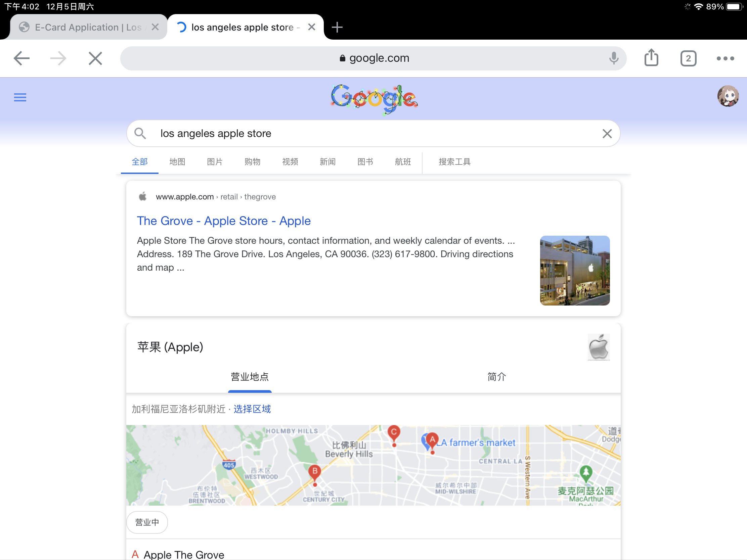Switch to the 购物 tab

(252, 162)
